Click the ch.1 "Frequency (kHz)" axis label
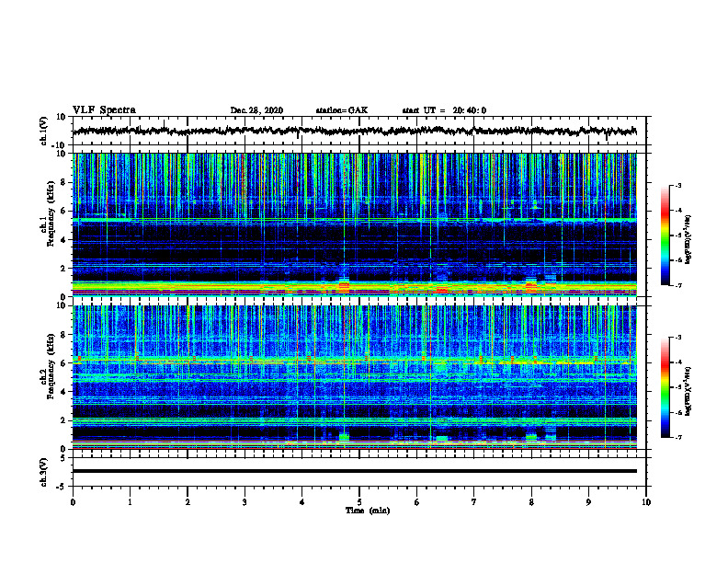 (x=51, y=214)
